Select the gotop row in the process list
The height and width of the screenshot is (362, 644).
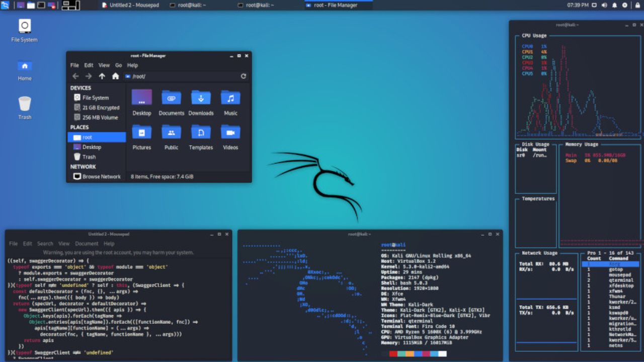click(610, 269)
